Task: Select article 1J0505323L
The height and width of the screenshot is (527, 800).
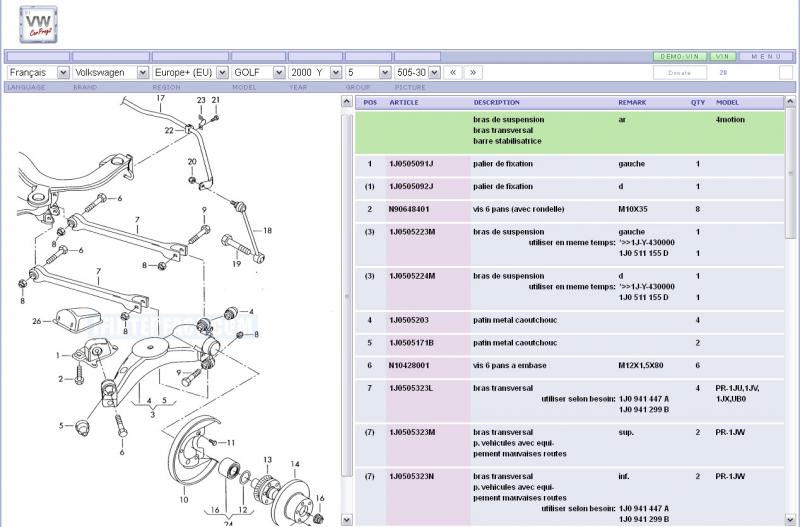Action: click(x=411, y=388)
